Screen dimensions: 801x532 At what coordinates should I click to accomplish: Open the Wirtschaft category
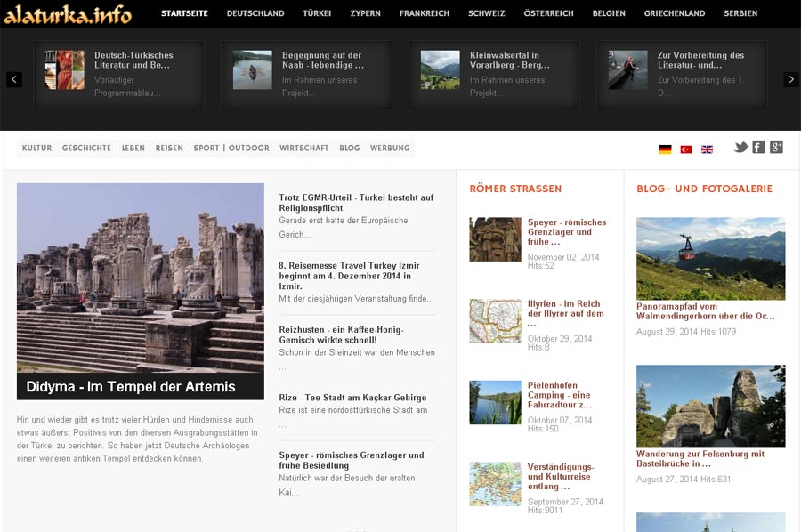click(303, 149)
